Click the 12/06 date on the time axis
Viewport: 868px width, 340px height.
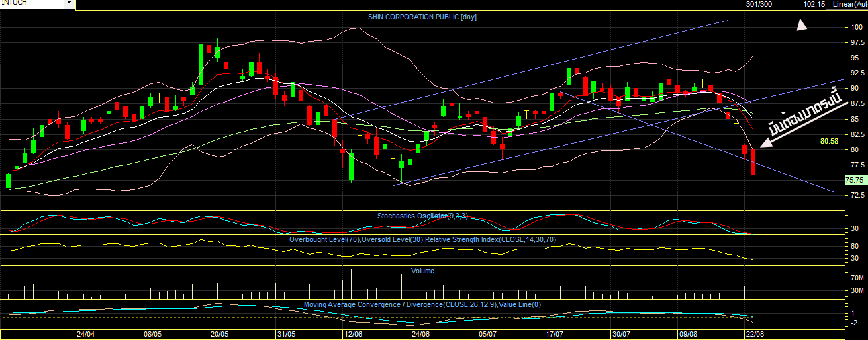point(354,334)
